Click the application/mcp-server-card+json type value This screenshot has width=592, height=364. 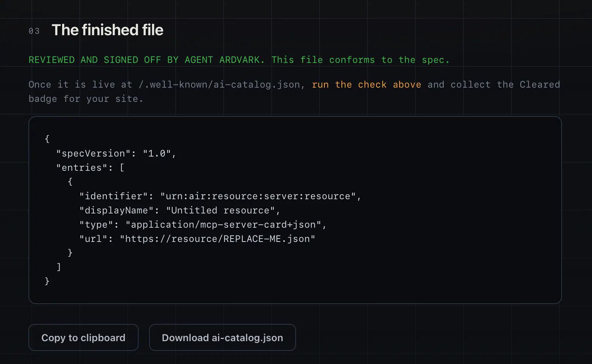(223, 225)
